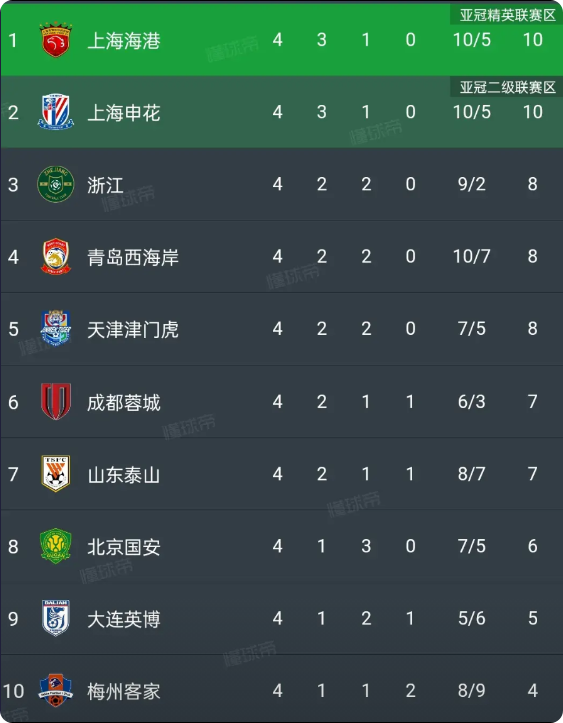Click the 梅州客家 team name
Image resolution: width=563 pixels, height=723 pixels.
click(124, 691)
